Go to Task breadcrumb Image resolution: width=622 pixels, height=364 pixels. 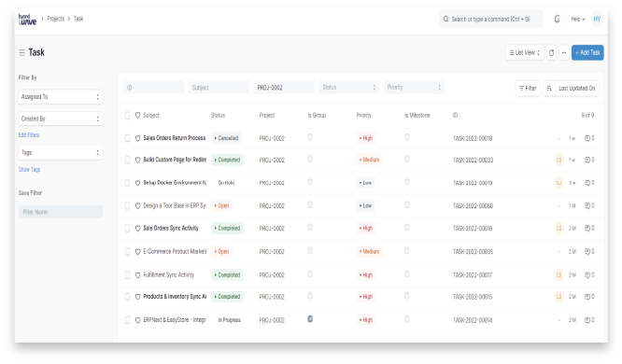[x=78, y=19]
